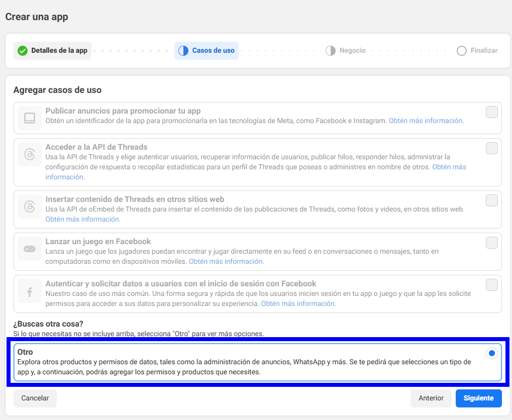Jump to the Finalizar step
This screenshot has height=420, width=512.
pos(477,51)
